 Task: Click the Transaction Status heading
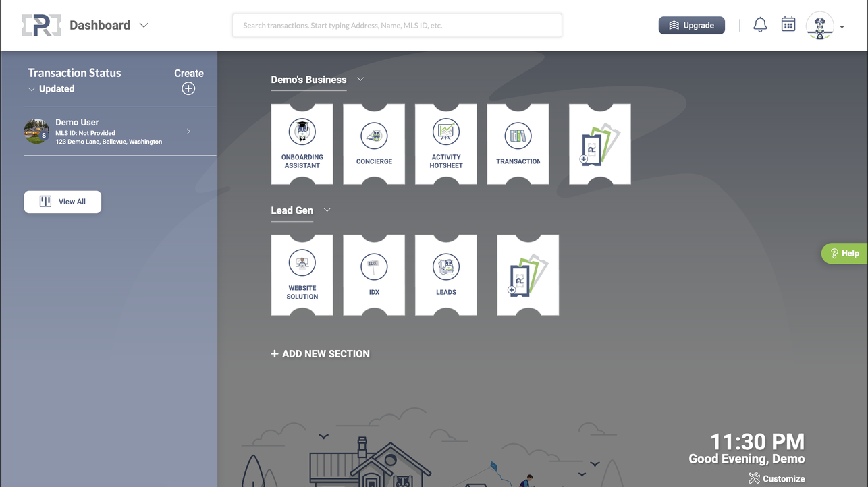pyautogui.click(x=74, y=73)
